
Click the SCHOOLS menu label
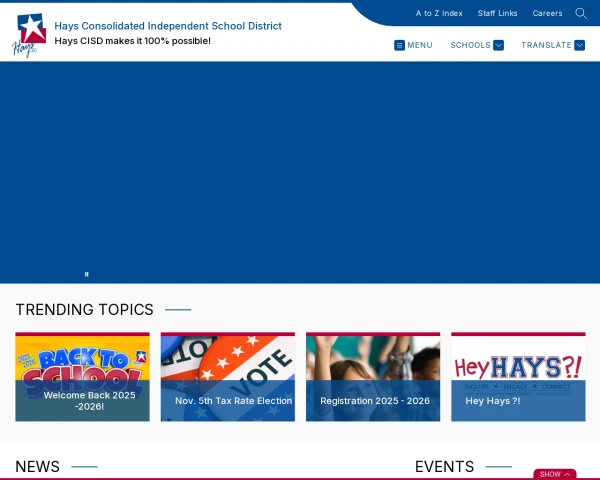click(470, 45)
